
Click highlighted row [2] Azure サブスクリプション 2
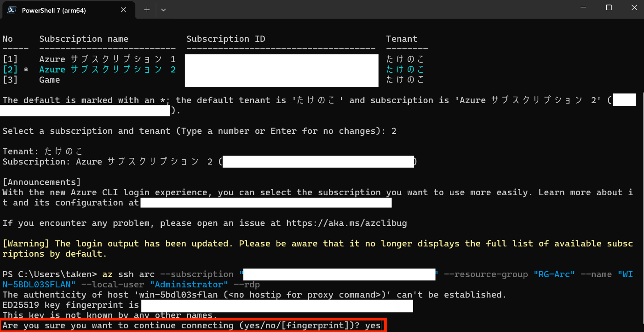click(213, 70)
